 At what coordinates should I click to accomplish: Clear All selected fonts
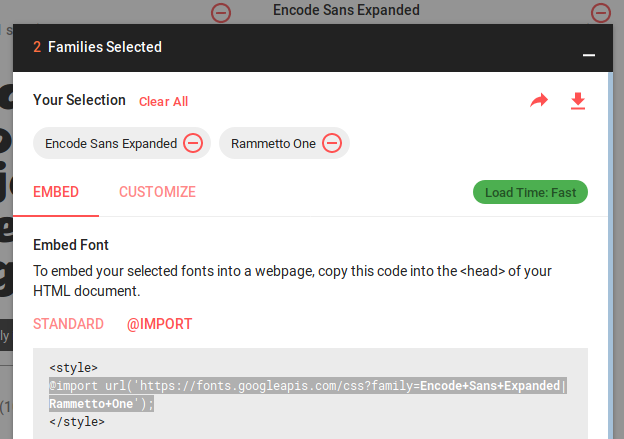[x=164, y=101]
